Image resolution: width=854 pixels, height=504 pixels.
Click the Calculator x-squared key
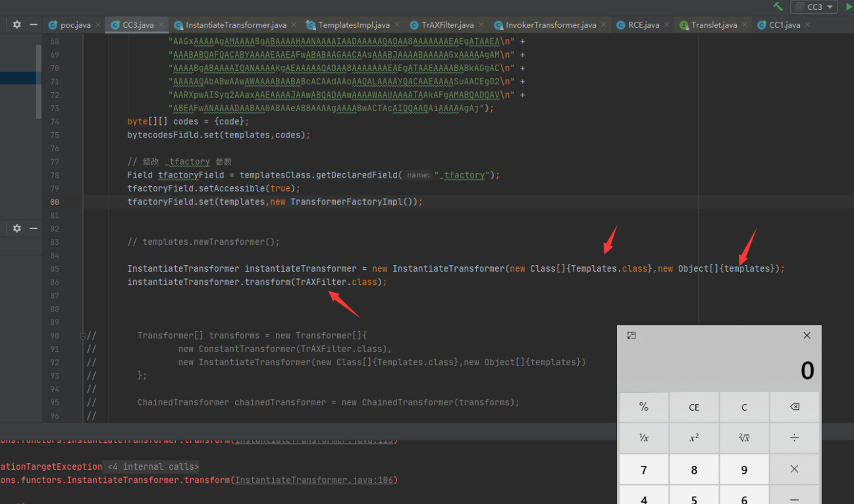[694, 438]
